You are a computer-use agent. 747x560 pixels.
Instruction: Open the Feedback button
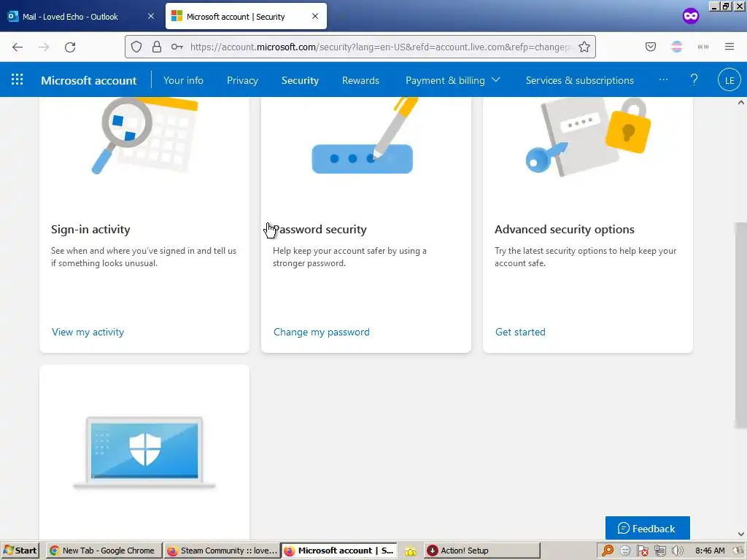click(648, 528)
